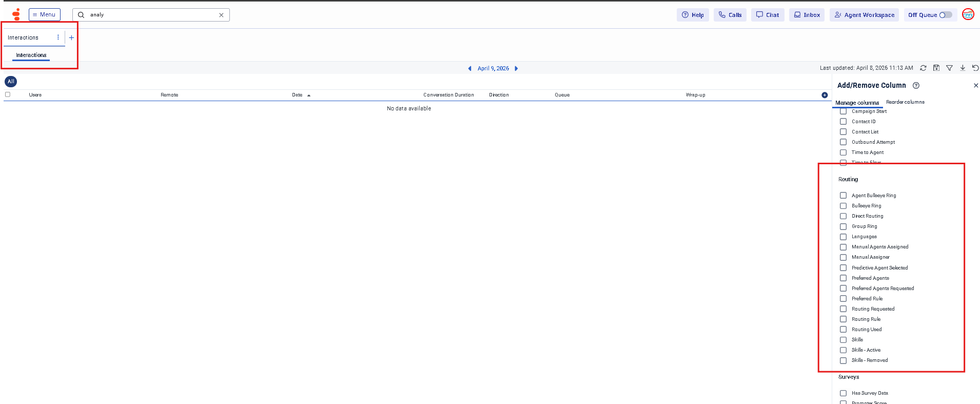Check the Agent Bullseye Ring column
The height and width of the screenshot is (404, 980).
tap(843, 196)
